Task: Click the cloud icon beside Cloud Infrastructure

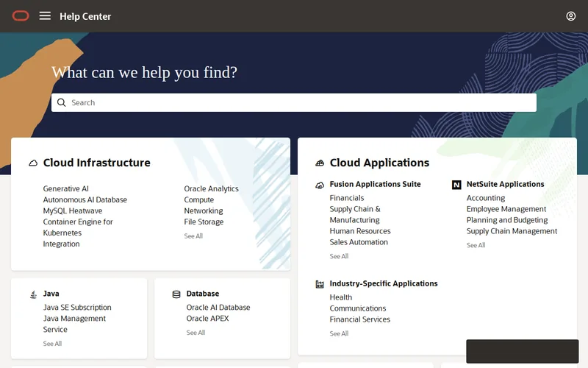Action: [33, 163]
